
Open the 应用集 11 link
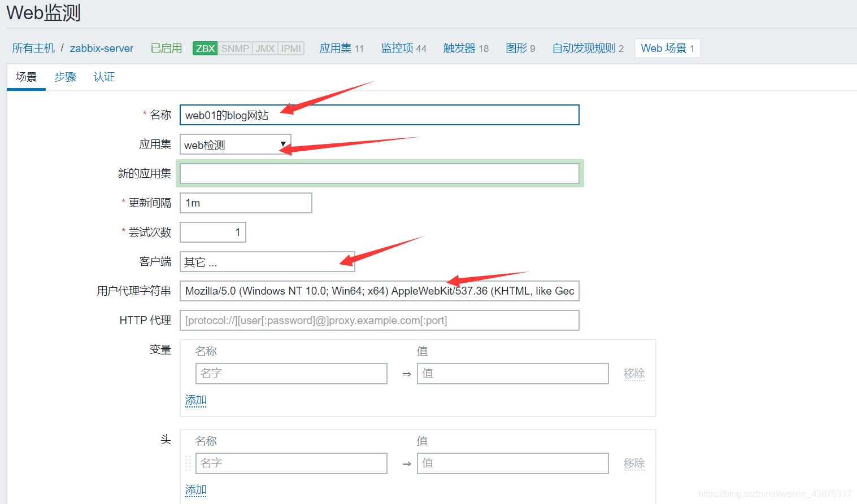tap(342, 49)
